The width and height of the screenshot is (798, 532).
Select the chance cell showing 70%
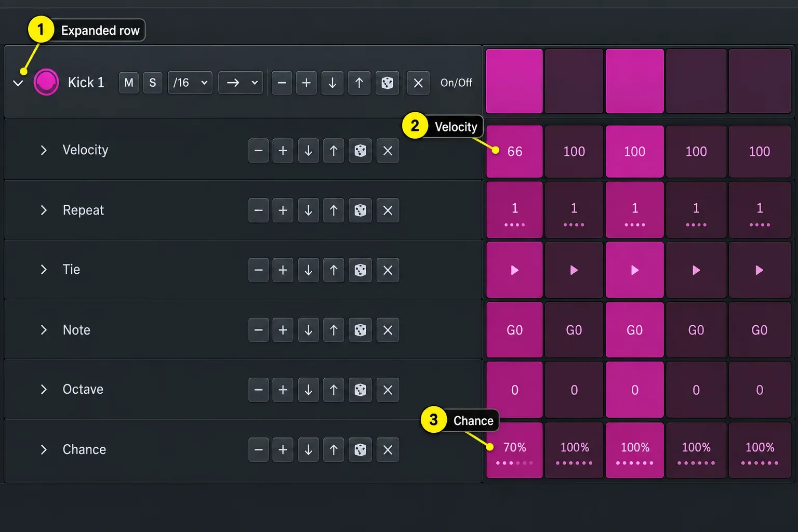[x=514, y=450]
